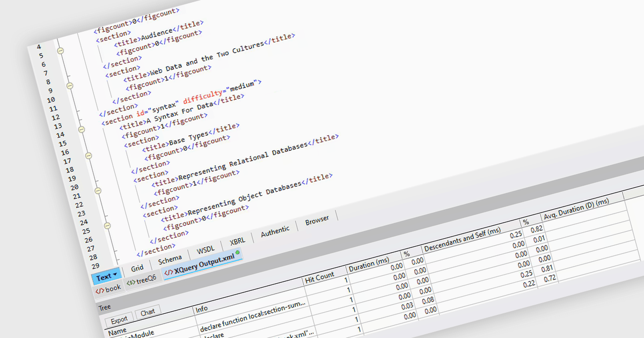Click line number 21 in the gutter
Screen dimensions: 644x338
76,196
